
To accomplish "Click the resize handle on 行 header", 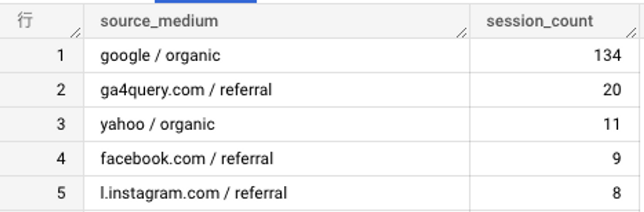I will 75,33.
